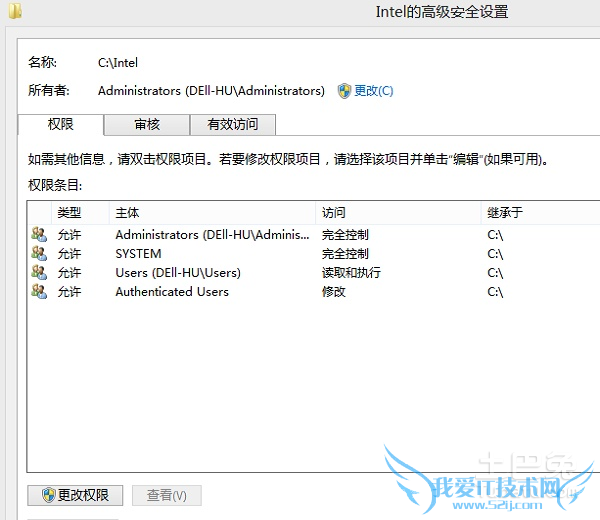Screen dimensions: 600x520
Task: Sort by the 访问 column header
Action: pyautogui.click(x=398, y=212)
